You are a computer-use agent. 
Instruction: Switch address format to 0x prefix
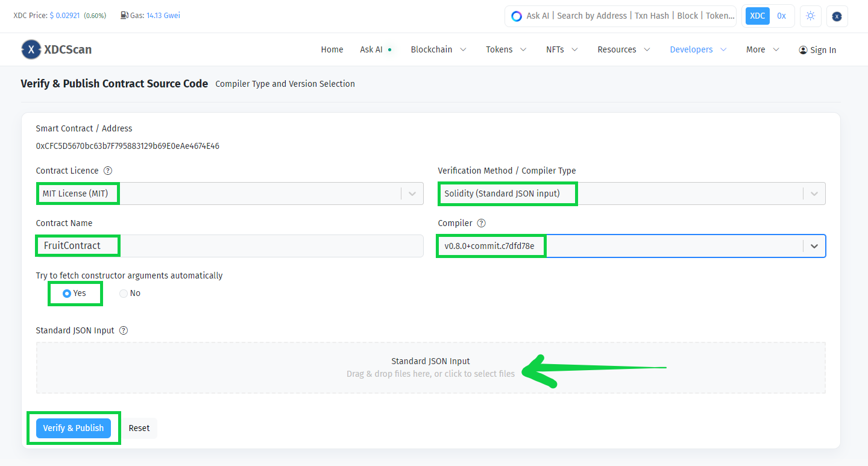[x=781, y=16]
